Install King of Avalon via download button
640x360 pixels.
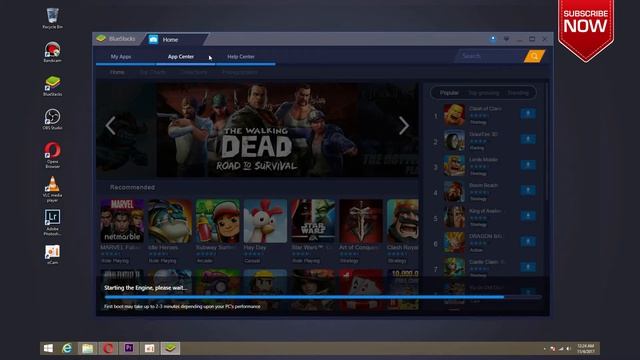click(528, 216)
